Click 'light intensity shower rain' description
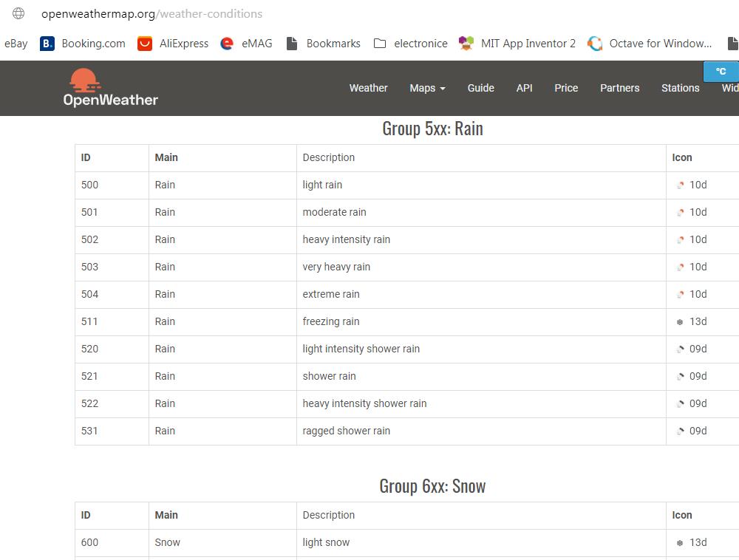The image size is (739, 560). tap(361, 349)
